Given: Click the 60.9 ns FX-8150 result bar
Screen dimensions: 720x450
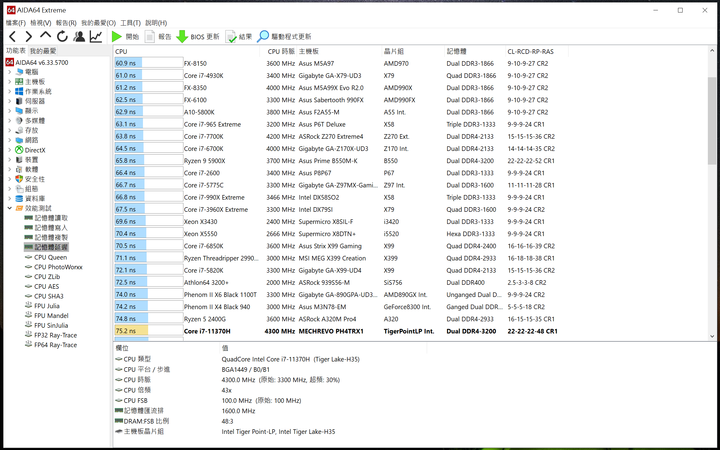Looking at the screenshot, I should (x=148, y=63).
